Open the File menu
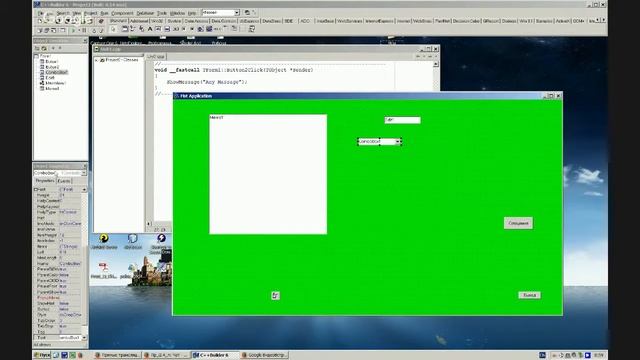 pyautogui.click(x=40, y=13)
